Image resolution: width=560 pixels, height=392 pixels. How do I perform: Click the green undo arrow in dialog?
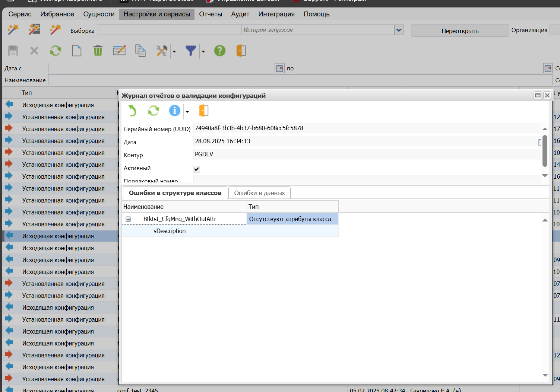point(132,111)
